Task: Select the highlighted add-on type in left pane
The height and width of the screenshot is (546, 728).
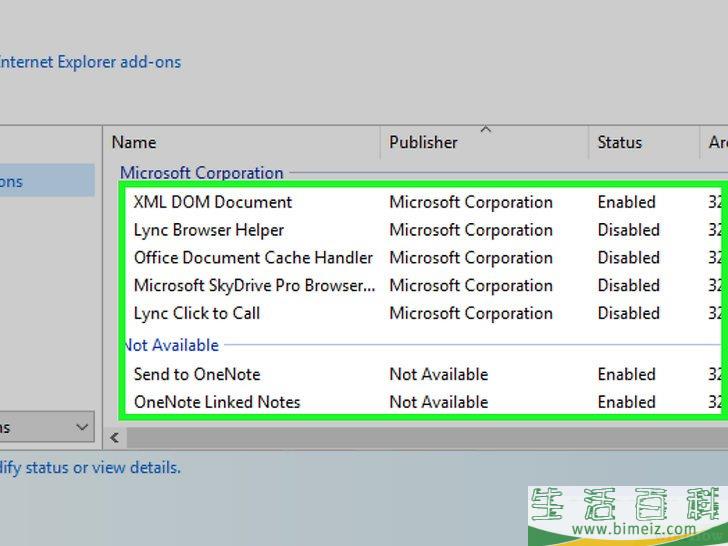Action: point(46,181)
